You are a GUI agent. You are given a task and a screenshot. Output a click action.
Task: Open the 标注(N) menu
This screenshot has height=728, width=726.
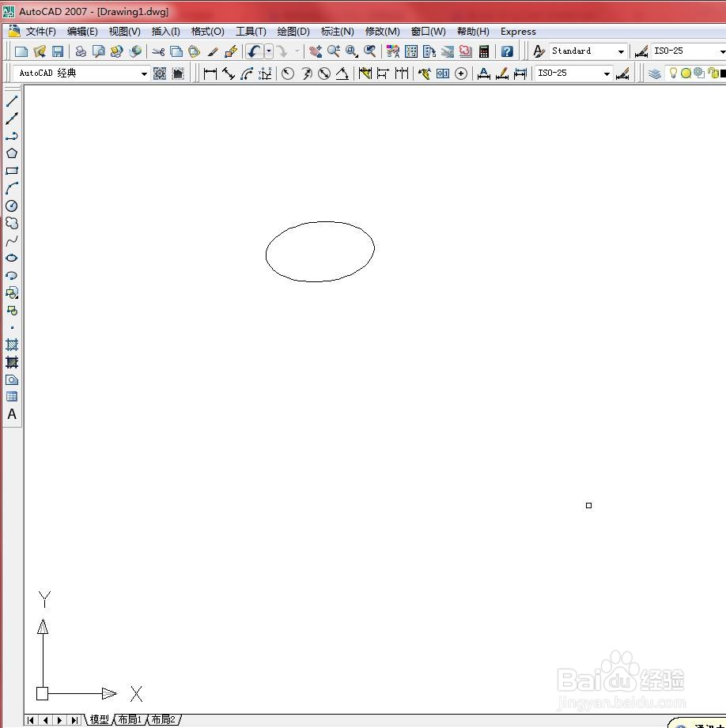(337, 31)
